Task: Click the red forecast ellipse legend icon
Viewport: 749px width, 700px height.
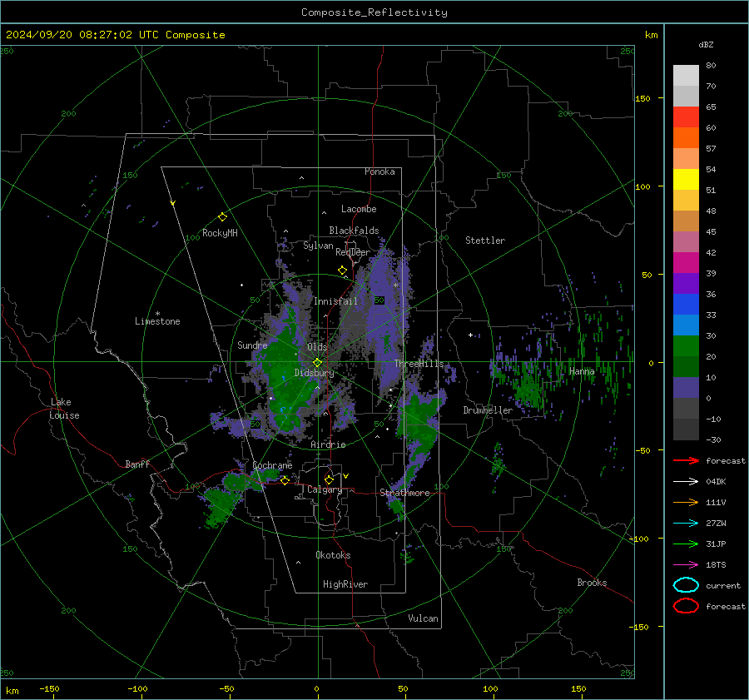Action: pos(686,606)
